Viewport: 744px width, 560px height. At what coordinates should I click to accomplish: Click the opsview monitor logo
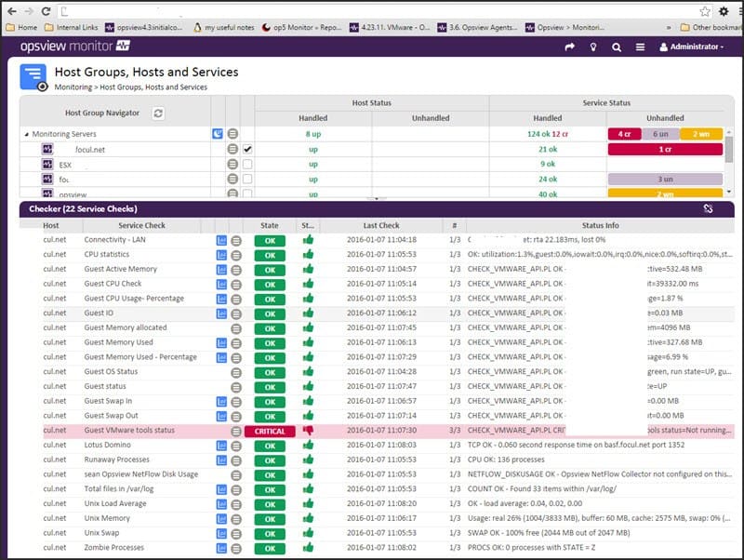point(75,46)
